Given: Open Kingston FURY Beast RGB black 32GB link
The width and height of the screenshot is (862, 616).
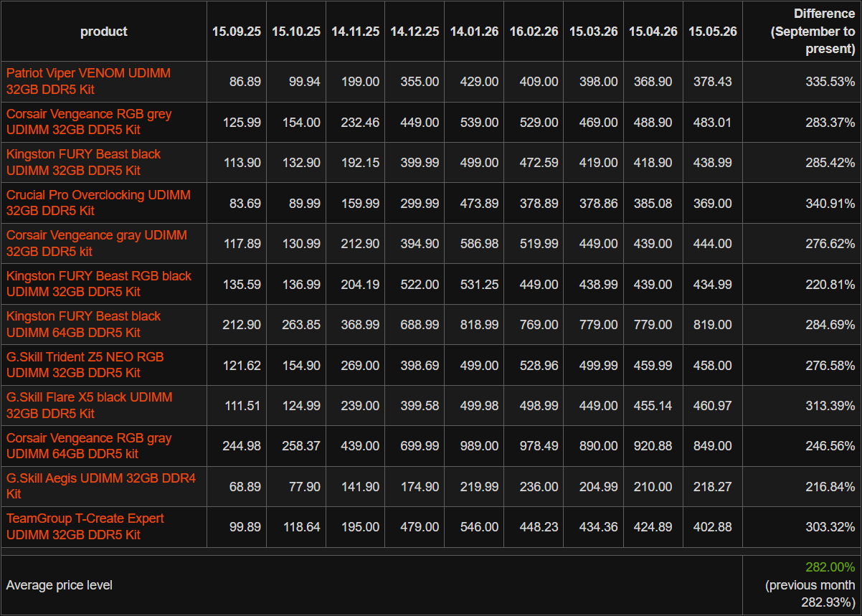Looking at the screenshot, I should coord(99,284).
